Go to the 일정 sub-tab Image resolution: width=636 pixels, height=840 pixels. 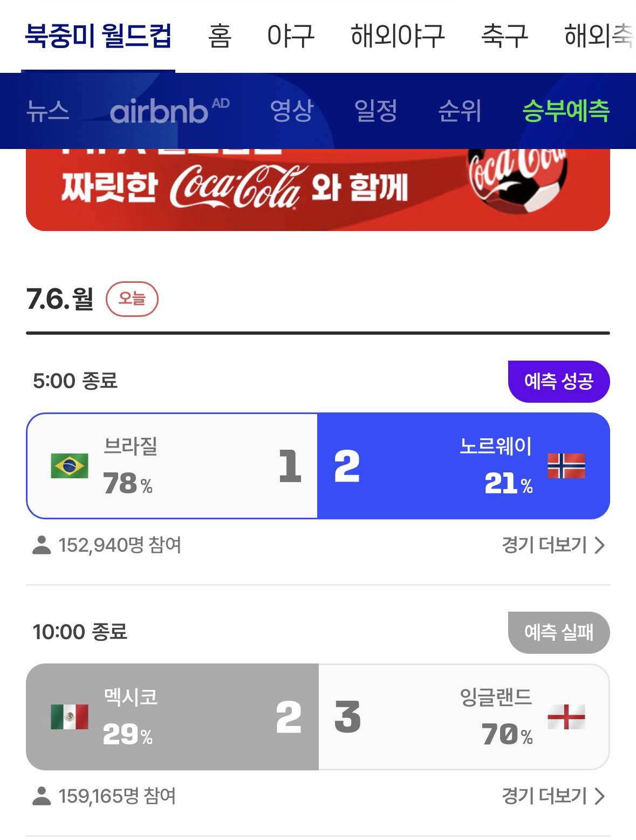coord(376,111)
